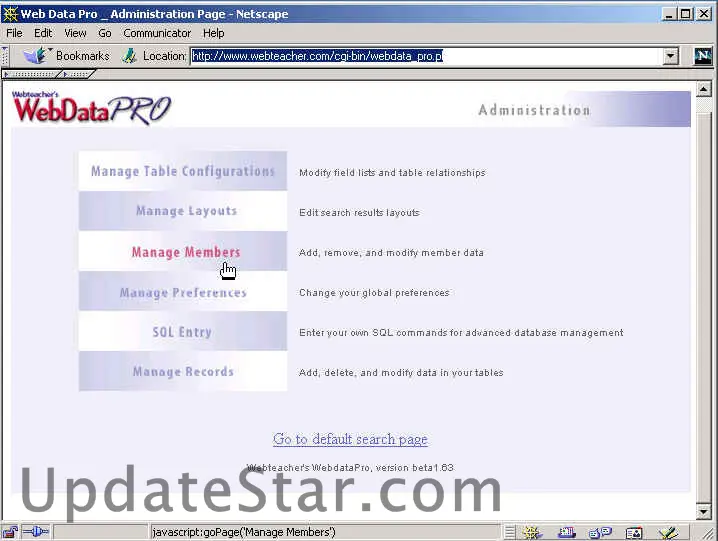Image resolution: width=718 pixels, height=541 pixels.
Task: Click text 'Add, delete, and modify data in your tables'
Action: (401, 372)
